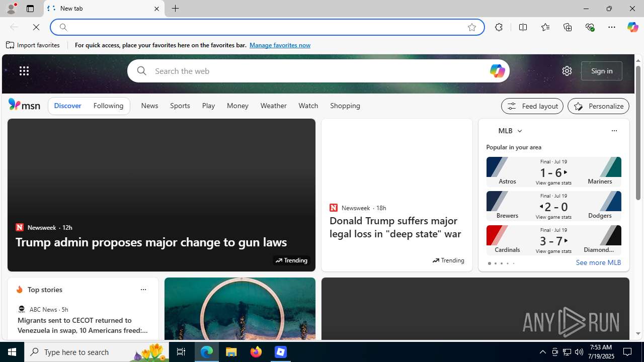Click Import favorites
The height and width of the screenshot is (362, 644).
(33, 45)
